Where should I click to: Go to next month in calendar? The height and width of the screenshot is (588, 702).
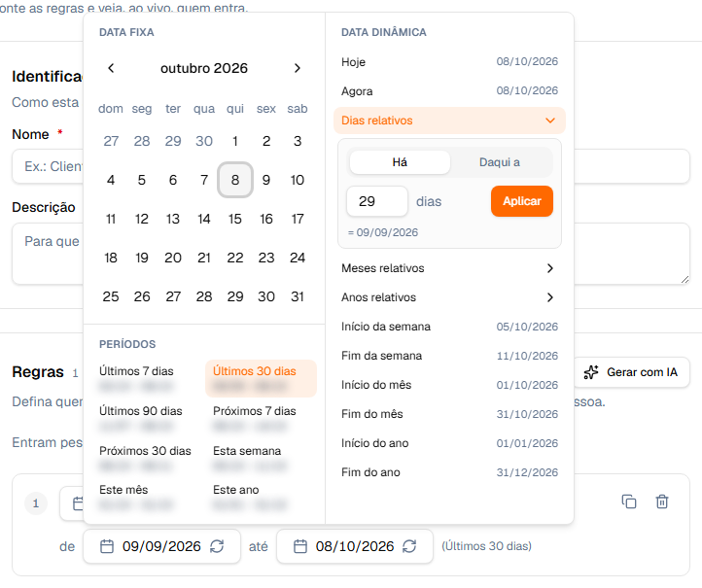click(298, 68)
